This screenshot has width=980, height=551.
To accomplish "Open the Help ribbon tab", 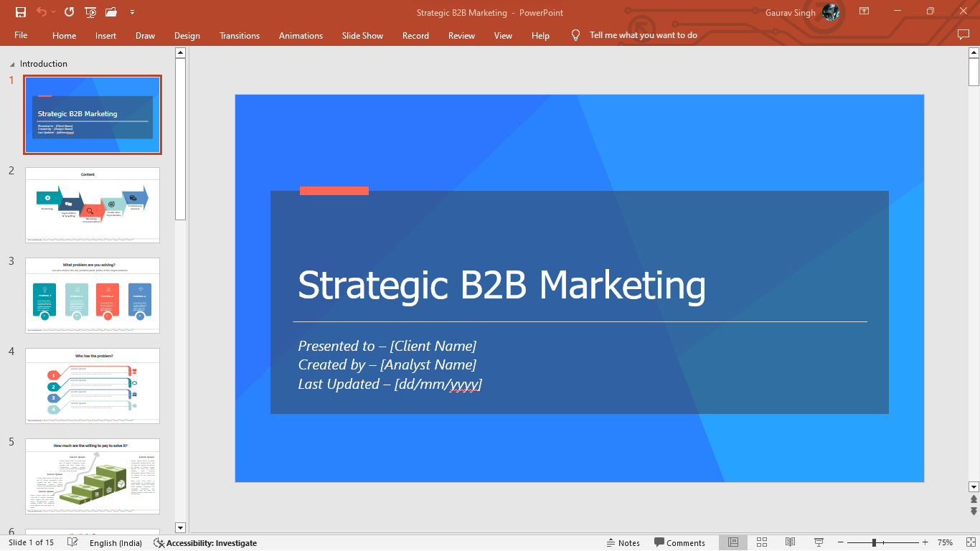I will [x=540, y=35].
